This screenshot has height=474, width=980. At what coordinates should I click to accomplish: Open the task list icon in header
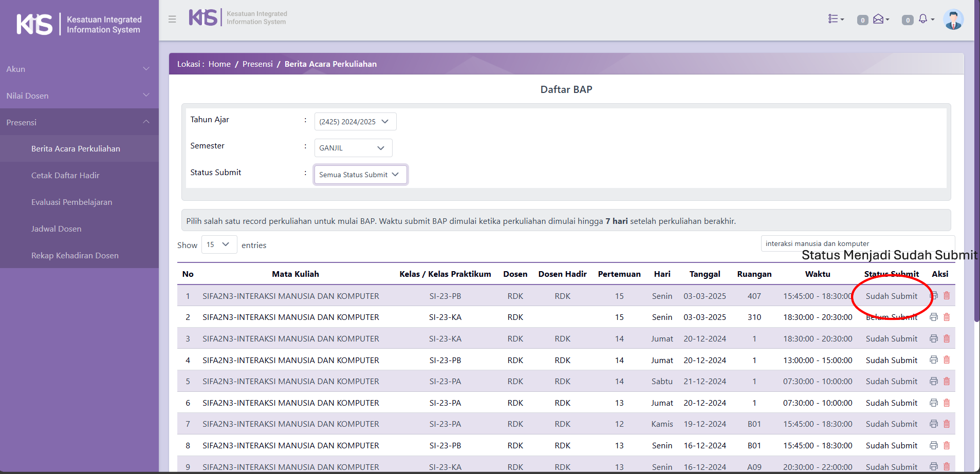tap(836, 19)
